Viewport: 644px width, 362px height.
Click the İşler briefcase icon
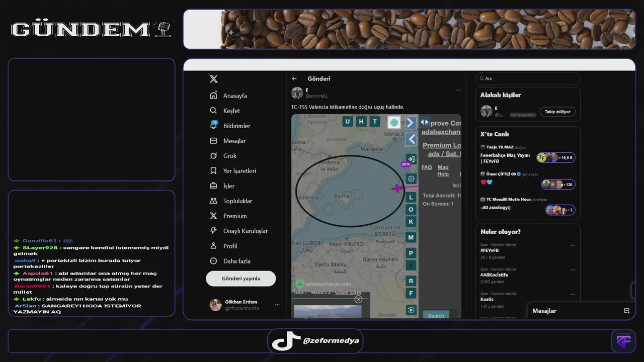pos(213,186)
